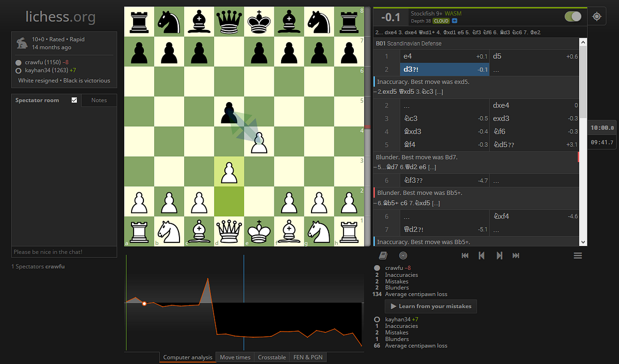Select the white knight on b1
Screen dimensions: 619x364
[x=169, y=232]
